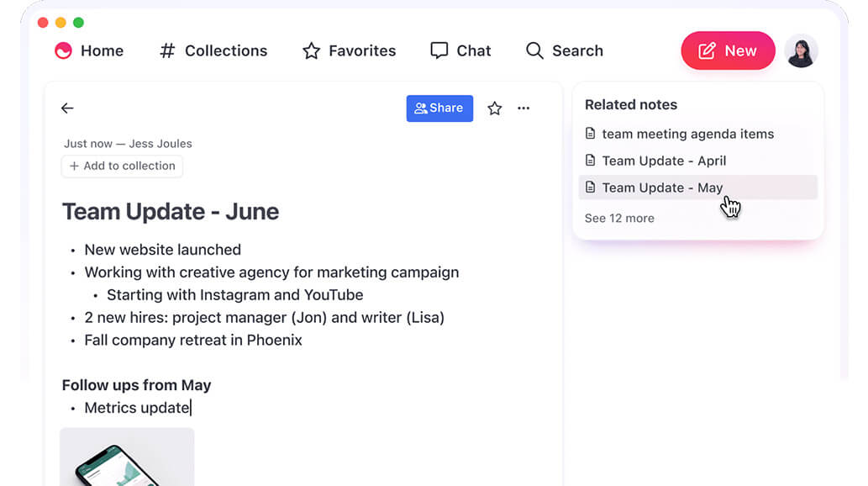The image size is (868, 486).
Task: Open the phone image thumbnail in note
Action: pos(127,457)
